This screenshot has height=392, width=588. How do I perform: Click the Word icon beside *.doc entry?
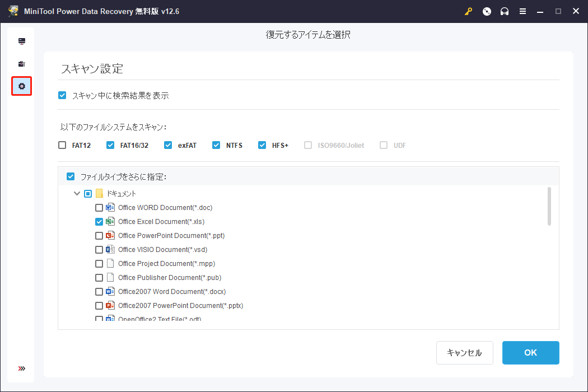point(110,207)
